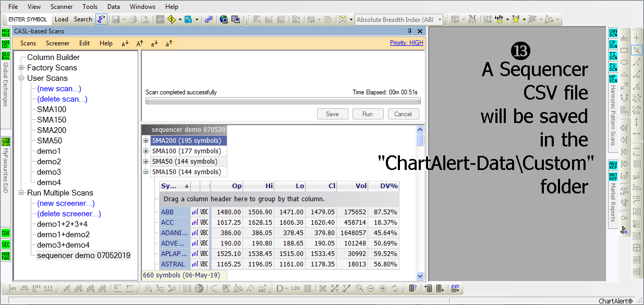This screenshot has width=644, height=305.
Task: Click the (delete screener...) link
Action: [x=69, y=214]
